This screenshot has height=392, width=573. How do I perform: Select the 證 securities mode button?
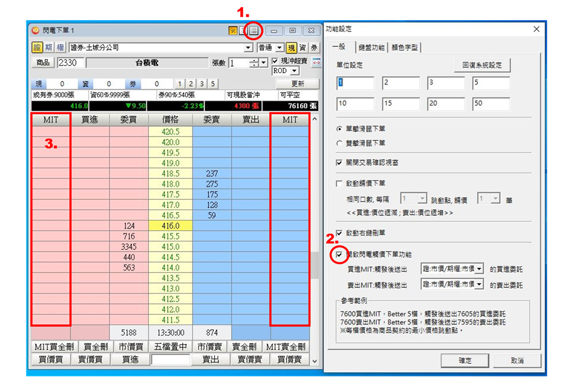37,48
